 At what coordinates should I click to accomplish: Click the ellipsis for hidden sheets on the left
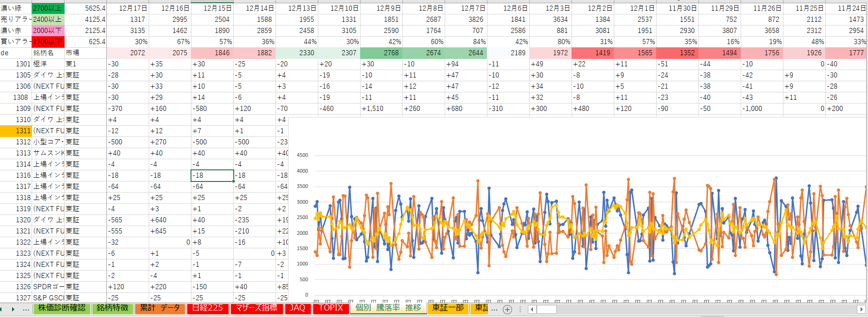(x=26, y=309)
